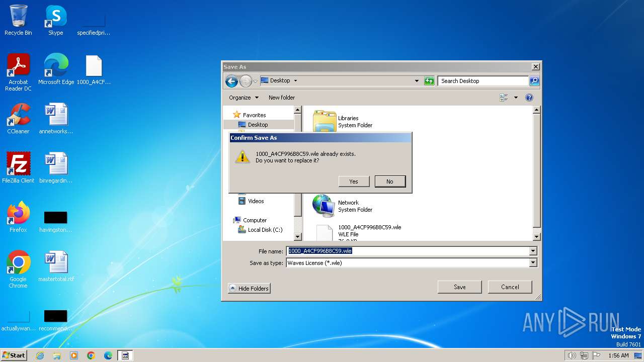The height and width of the screenshot is (362, 644).
Task: Open Windows Explorer from taskbar
Action: point(57,355)
